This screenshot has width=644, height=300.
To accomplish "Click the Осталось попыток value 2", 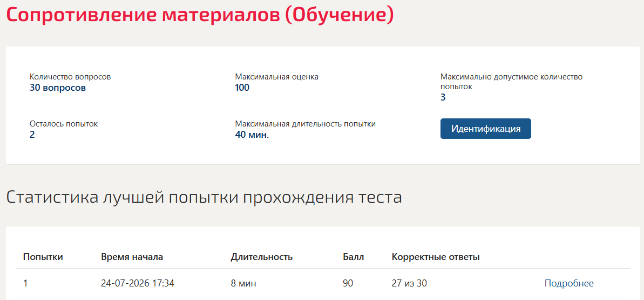I will pyautogui.click(x=32, y=135).
